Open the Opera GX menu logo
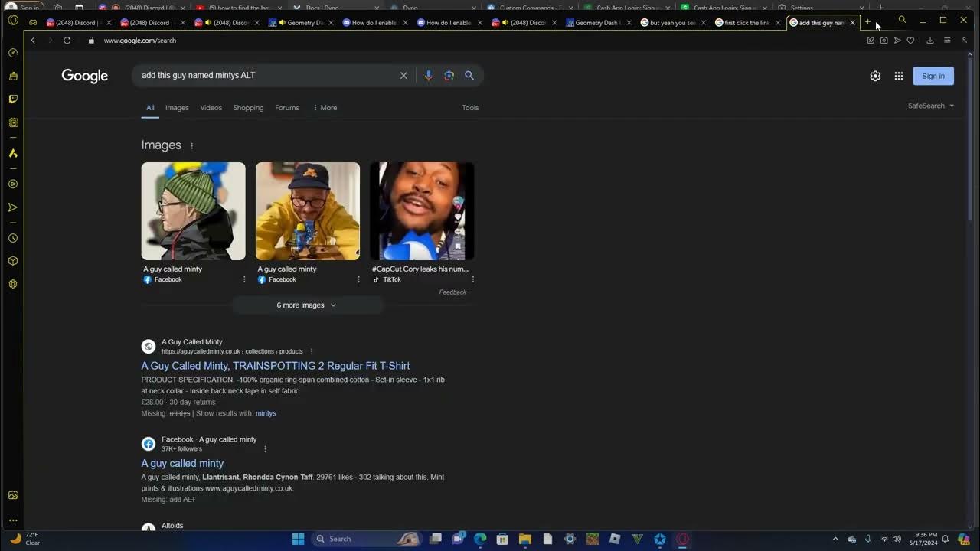The image size is (980, 551). (x=12, y=21)
